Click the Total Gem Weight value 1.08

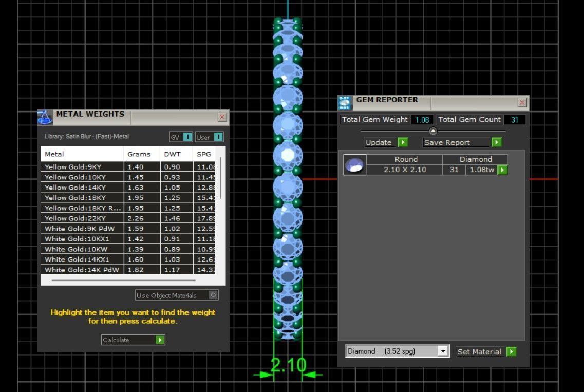point(422,120)
